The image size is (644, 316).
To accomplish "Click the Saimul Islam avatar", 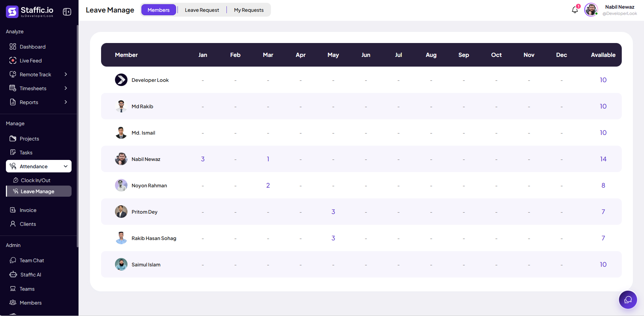I will coord(121,264).
